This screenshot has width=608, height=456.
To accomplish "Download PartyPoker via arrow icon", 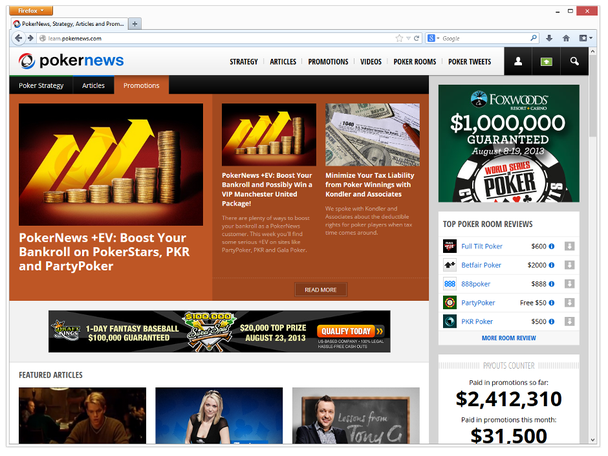I will pyautogui.click(x=569, y=302).
